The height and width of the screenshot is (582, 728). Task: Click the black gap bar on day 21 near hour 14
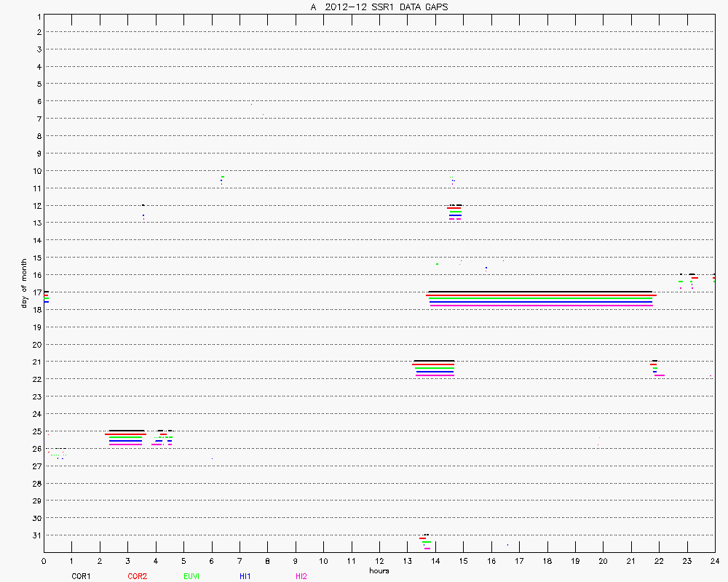(x=434, y=361)
